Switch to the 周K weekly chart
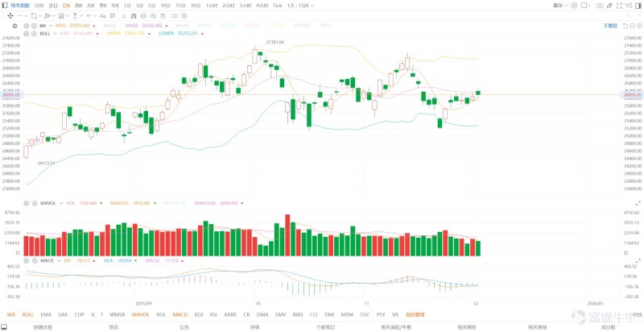644x332 pixels. 78,6
